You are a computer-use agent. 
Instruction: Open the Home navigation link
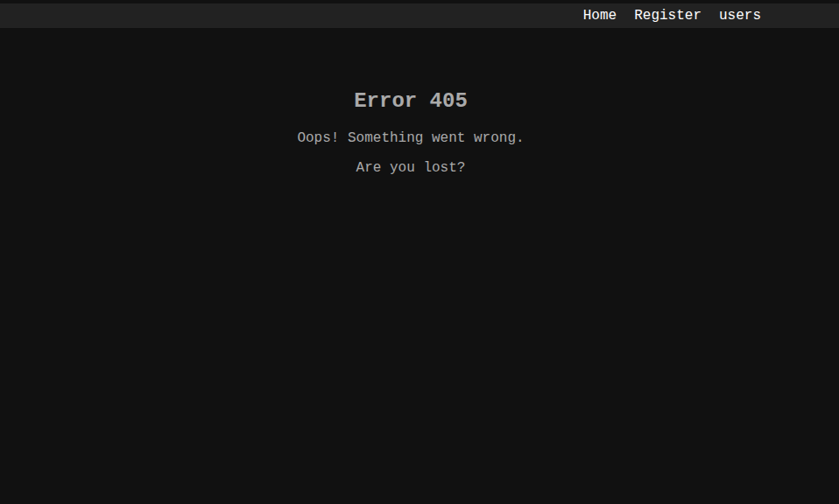599,15
